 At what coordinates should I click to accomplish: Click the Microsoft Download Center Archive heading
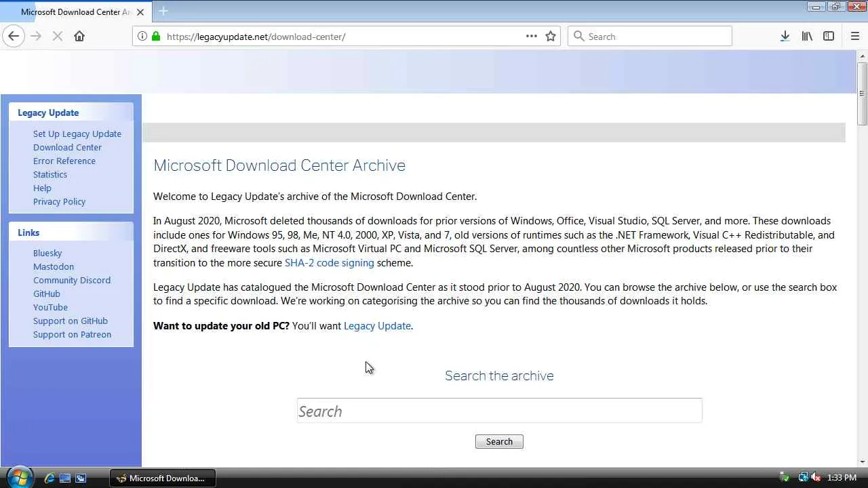coord(279,165)
